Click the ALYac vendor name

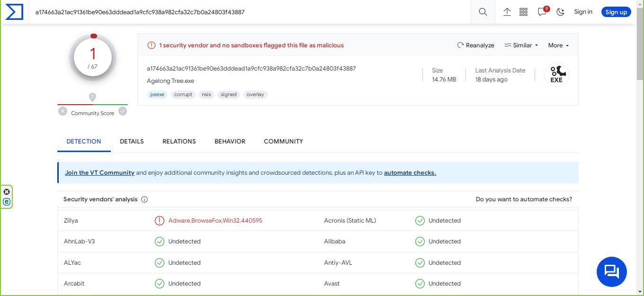(72, 263)
